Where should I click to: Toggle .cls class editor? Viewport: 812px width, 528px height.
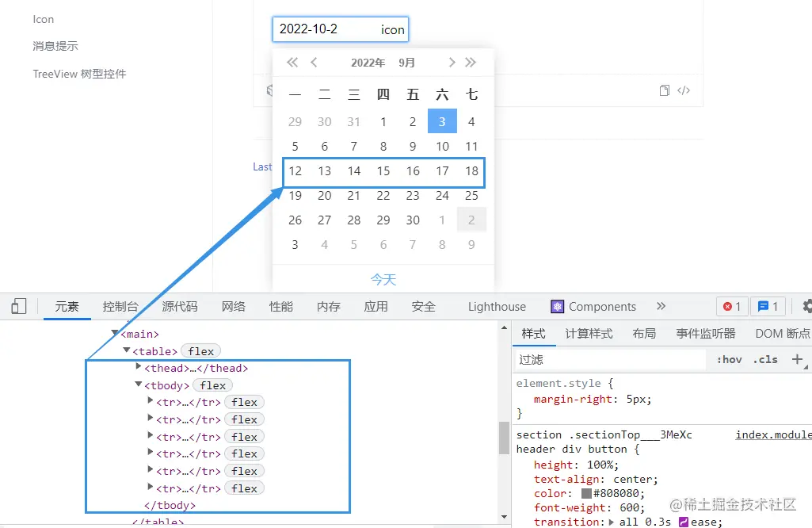coord(765,360)
